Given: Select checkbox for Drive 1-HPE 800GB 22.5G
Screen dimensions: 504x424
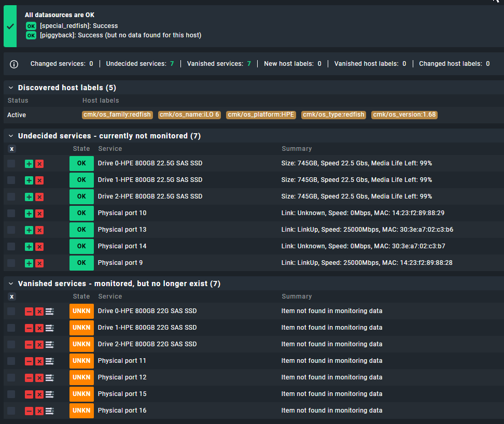Looking at the screenshot, I should [x=11, y=180].
